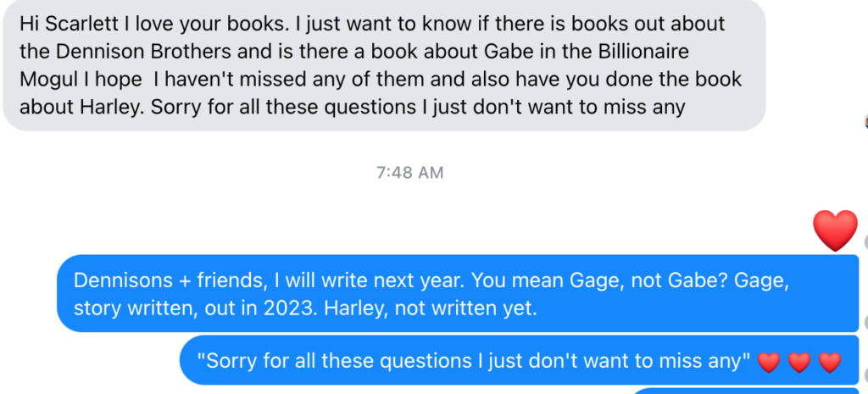Click the middle small heart in quoted reply
This screenshot has height=394, width=868.
point(798,363)
